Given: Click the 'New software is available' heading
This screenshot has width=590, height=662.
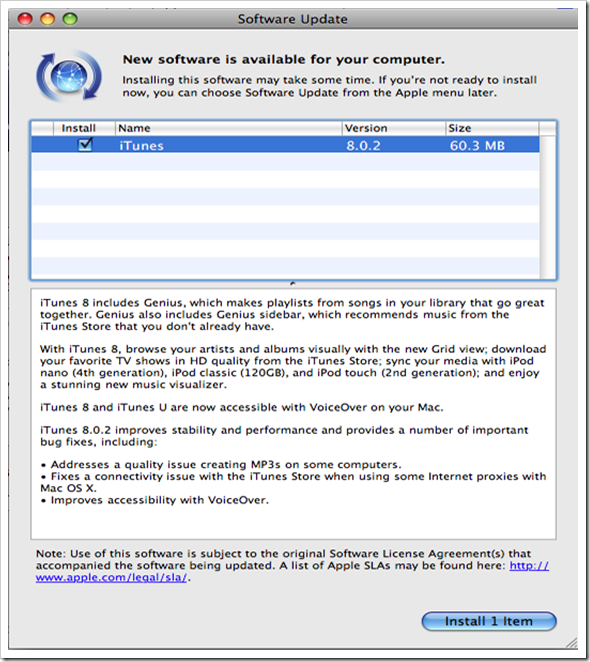Looking at the screenshot, I should click(284, 60).
